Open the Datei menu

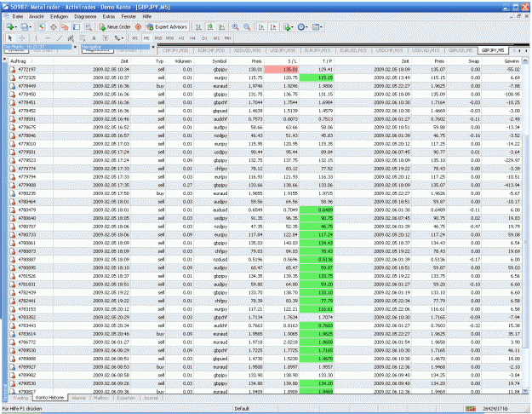(x=18, y=16)
